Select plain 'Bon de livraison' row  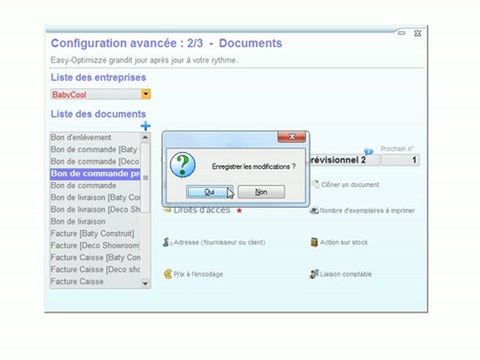(95, 221)
